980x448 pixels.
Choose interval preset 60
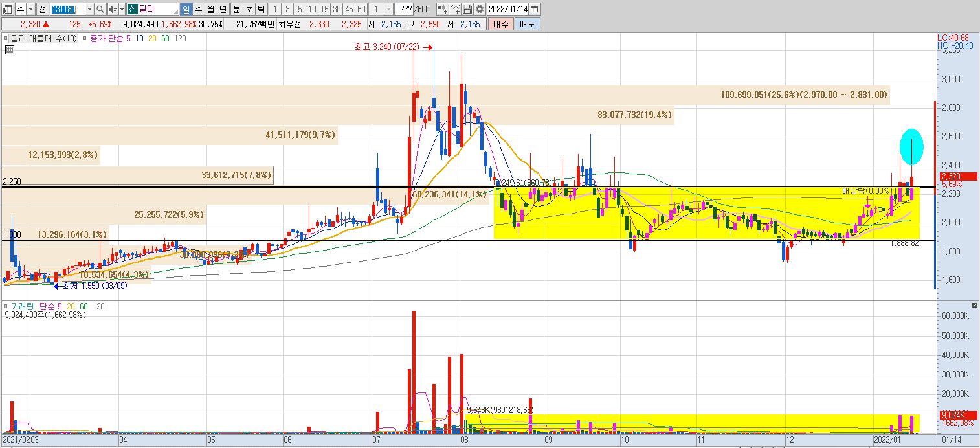[x=361, y=9]
